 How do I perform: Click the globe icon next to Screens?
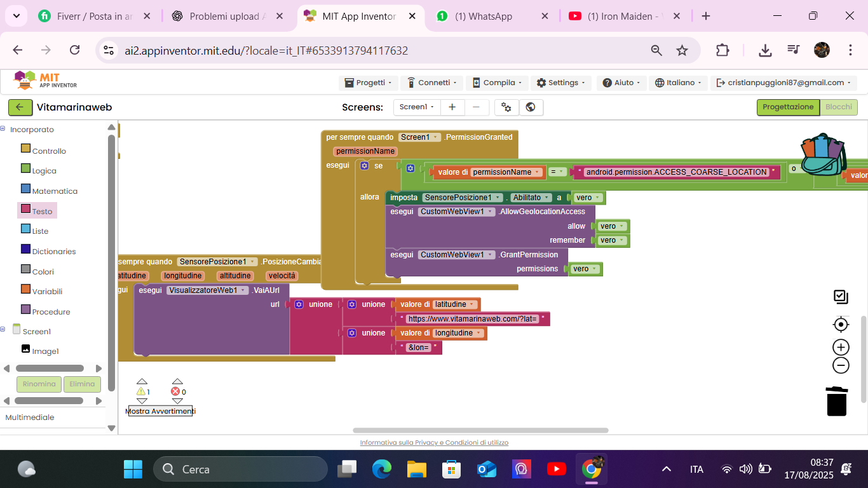(531, 107)
